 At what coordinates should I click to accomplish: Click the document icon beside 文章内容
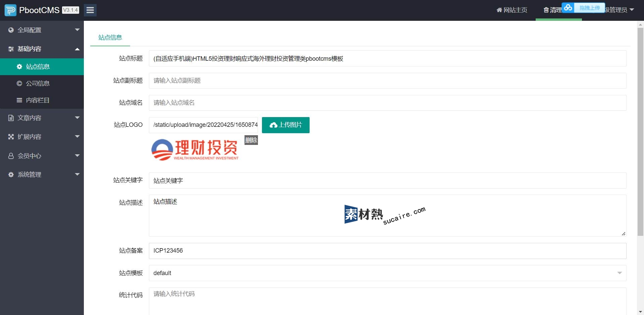click(x=11, y=118)
